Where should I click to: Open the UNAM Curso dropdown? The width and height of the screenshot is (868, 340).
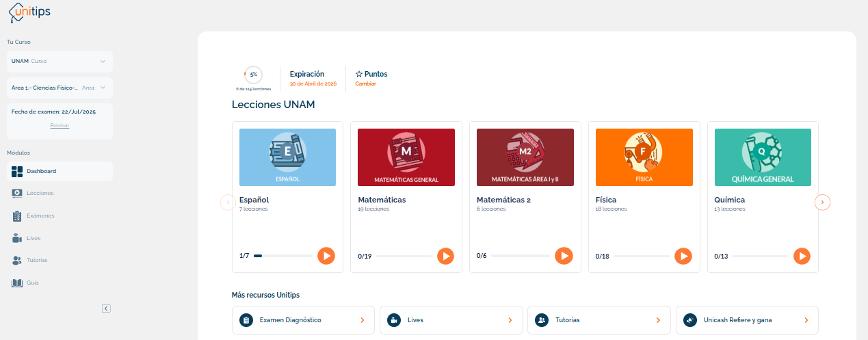click(x=60, y=61)
